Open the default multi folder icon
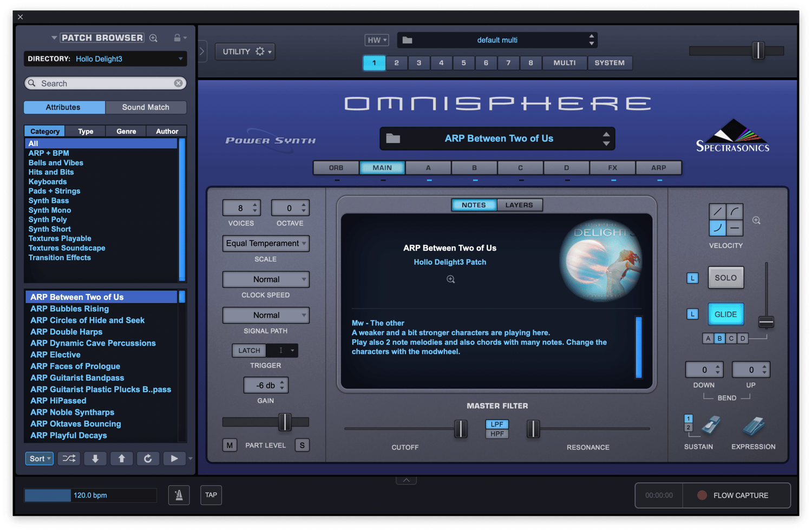This screenshot has height=531, width=812. pyautogui.click(x=408, y=40)
